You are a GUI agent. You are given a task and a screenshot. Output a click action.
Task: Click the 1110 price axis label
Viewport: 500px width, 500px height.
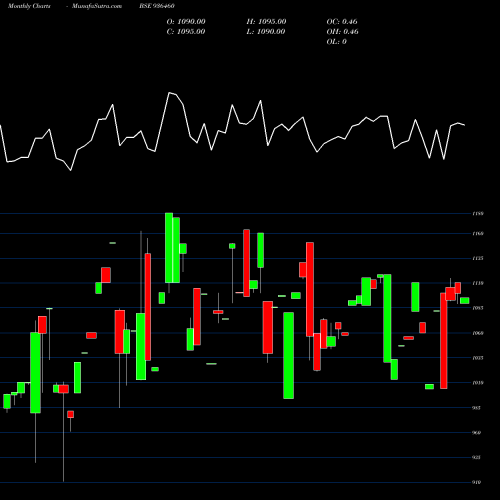pos(478,283)
